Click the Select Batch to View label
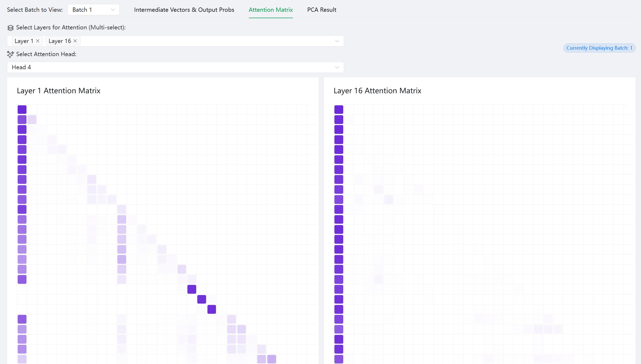Screen dimensions: 641x364 (35, 10)
